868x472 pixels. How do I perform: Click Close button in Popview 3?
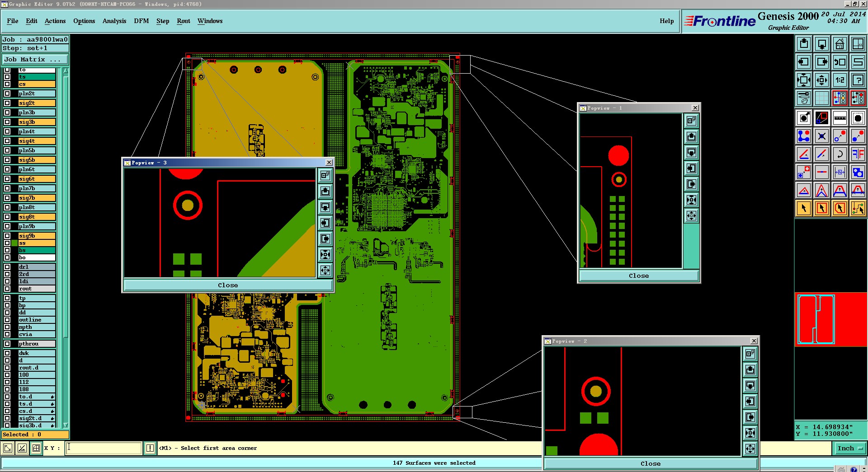[x=228, y=285]
